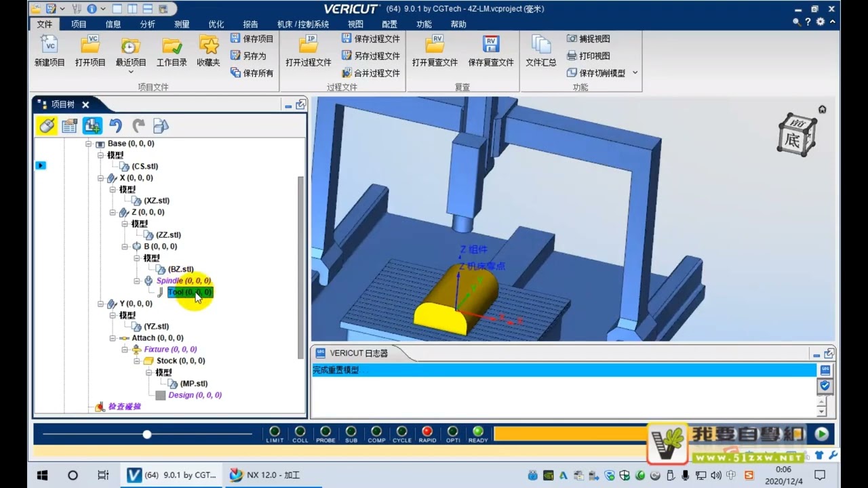Click 另存过程文件 button
The image size is (868, 488).
370,56
